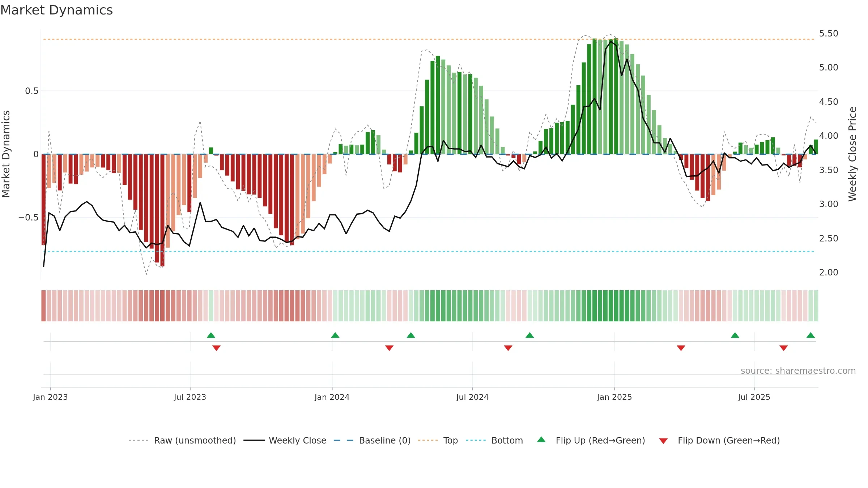Viewport: 868px width, 488px height.
Task: Toggle the Bottom legend entry
Action: [x=494, y=440]
